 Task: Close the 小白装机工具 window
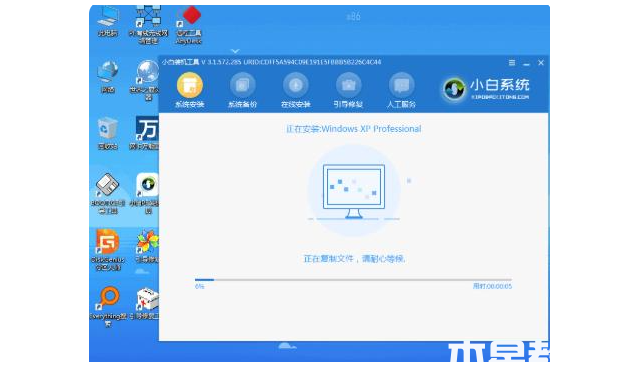(x=541, y=63)
